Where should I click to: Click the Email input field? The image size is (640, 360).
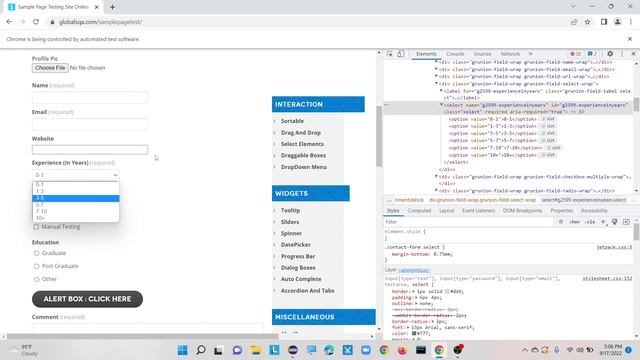(x=90, y=124)
